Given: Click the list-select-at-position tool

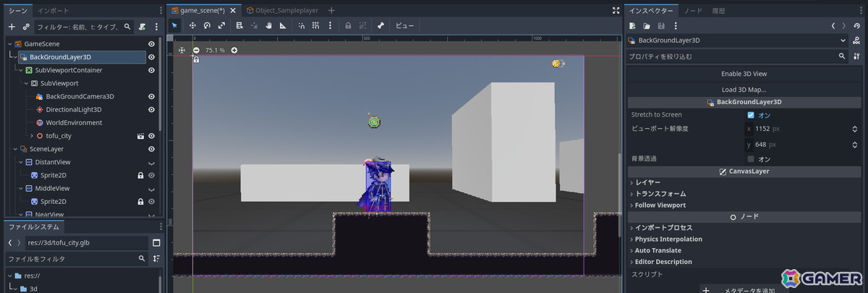Looking at the screenshot, I should 239,25.
